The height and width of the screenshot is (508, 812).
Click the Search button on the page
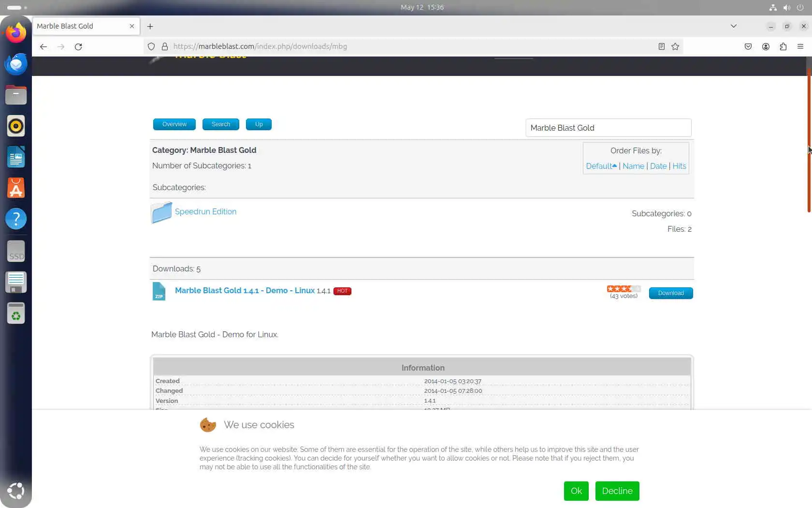tap(221, 124)
